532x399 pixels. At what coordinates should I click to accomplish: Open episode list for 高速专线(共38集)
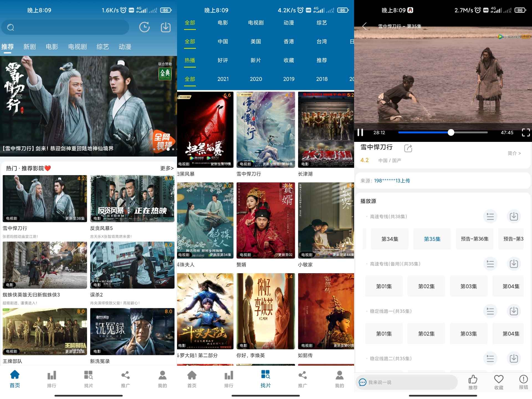coord(490,216)
